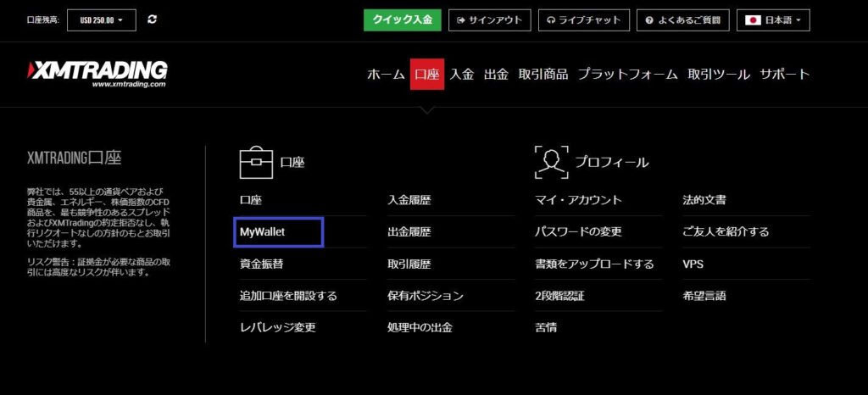
Task: Select 資金振替
Action: tap(261, 264)
